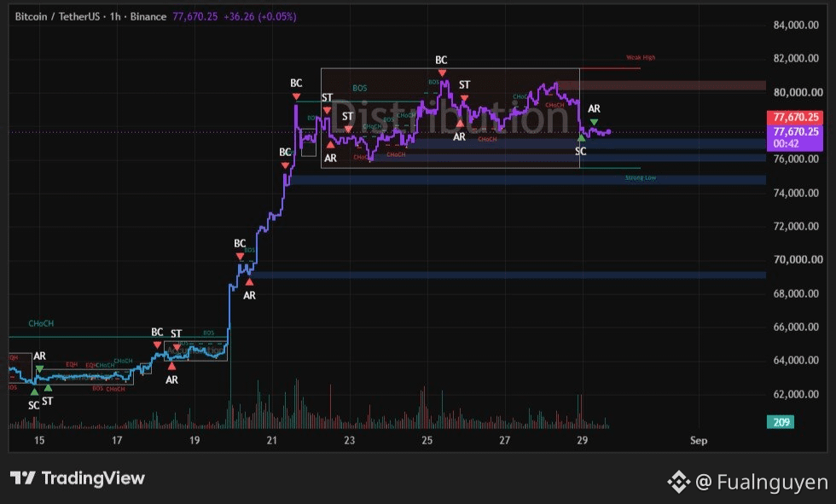The height and width of the screenshot is (504, 836).
Task: Click the 19 date label on time axis
Action: tap(194, 440)
